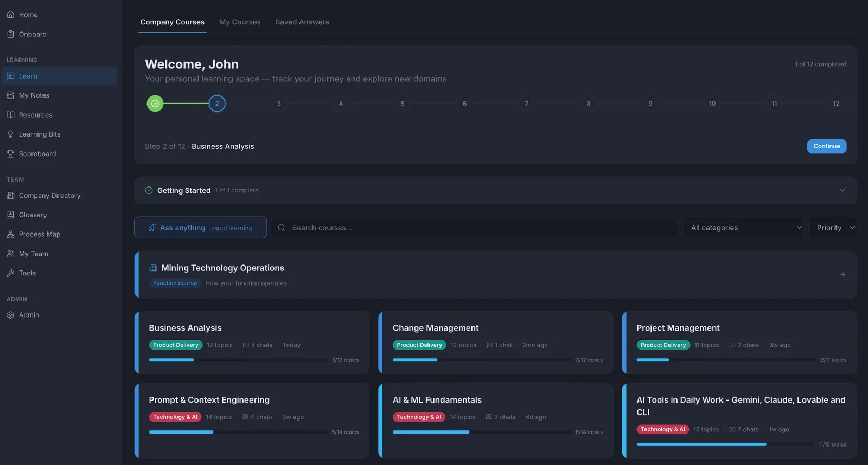Viewport: 868px width, 465px height.
Task: Click the Search courses input field
Action: pyautogui.click(x=475, y=228)
